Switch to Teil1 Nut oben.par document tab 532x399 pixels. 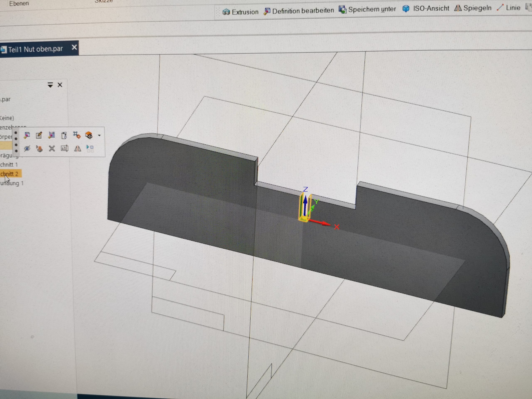(36, 49)
